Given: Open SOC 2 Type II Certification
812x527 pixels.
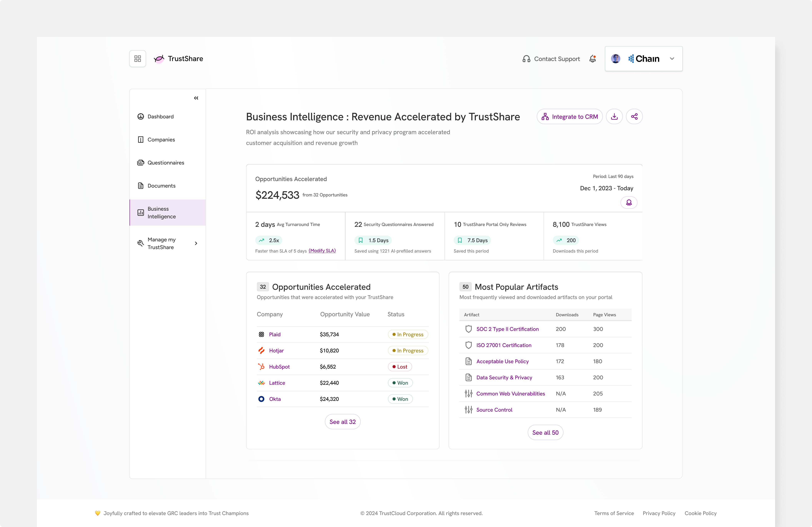Looking at the screenshot, I should point(507,329).
